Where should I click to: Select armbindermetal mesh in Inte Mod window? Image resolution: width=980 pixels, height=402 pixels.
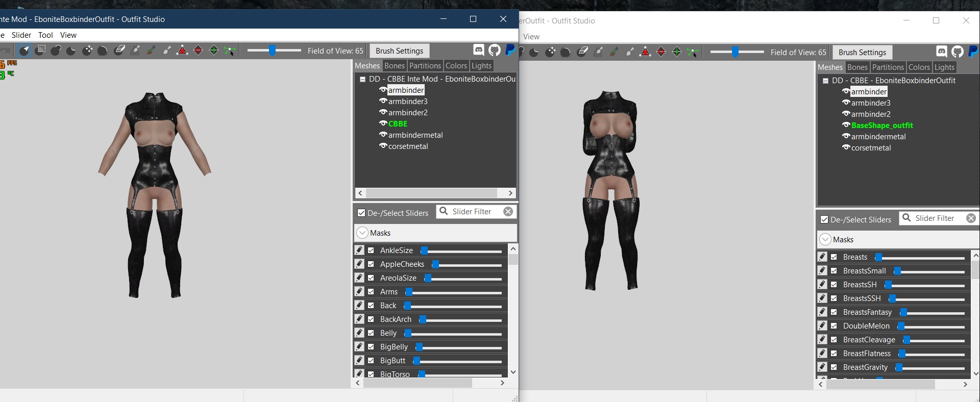415,135
